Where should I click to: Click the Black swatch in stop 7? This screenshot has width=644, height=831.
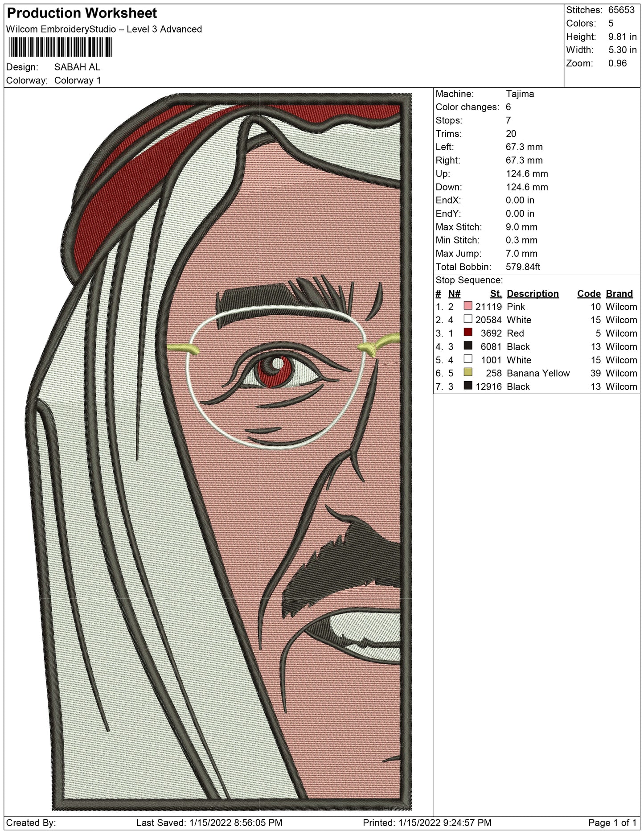[x=468, y=386]
